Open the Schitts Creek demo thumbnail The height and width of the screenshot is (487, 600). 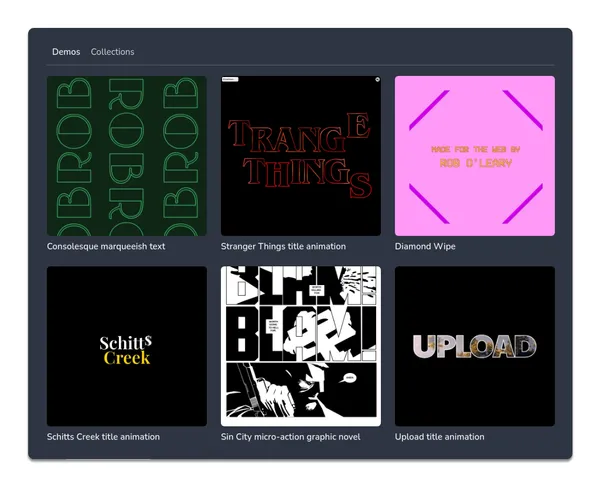tap(127, 346)
